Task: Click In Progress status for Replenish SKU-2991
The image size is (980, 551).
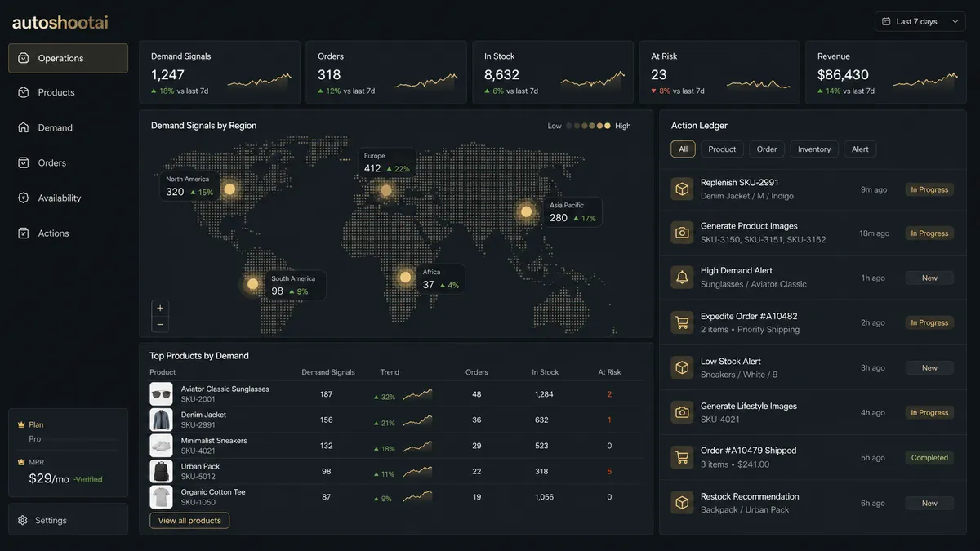Action: [929, 189]
